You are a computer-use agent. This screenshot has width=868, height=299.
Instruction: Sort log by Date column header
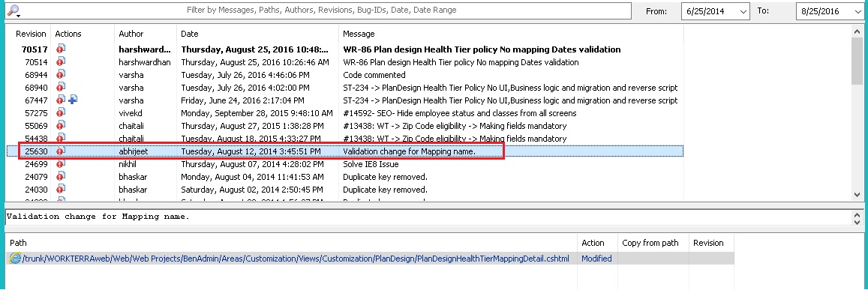190,34
